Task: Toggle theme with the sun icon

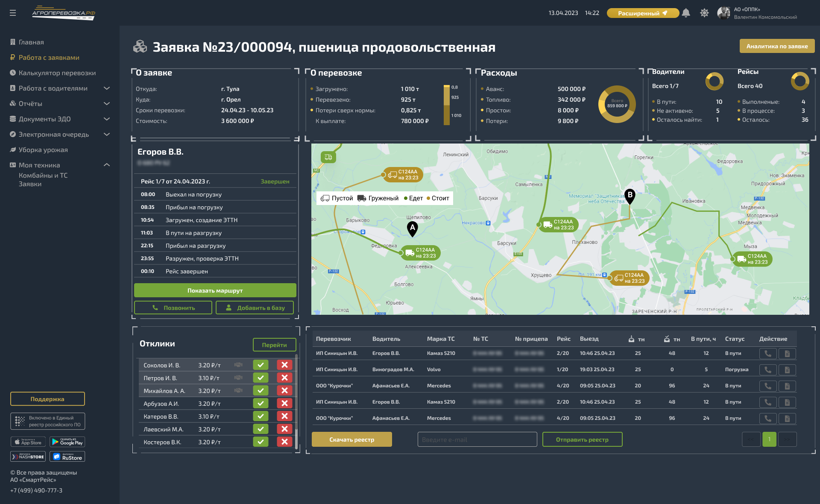Action: point(704,13)
